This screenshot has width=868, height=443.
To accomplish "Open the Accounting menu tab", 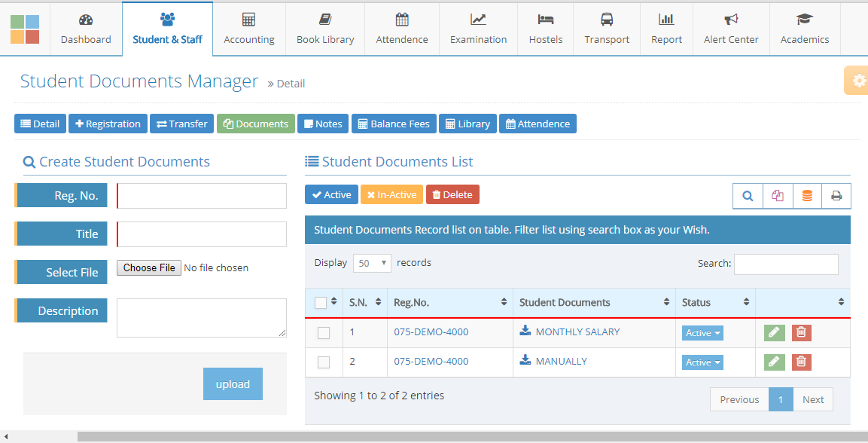I will pyautogui.click(x=249, y=29).
